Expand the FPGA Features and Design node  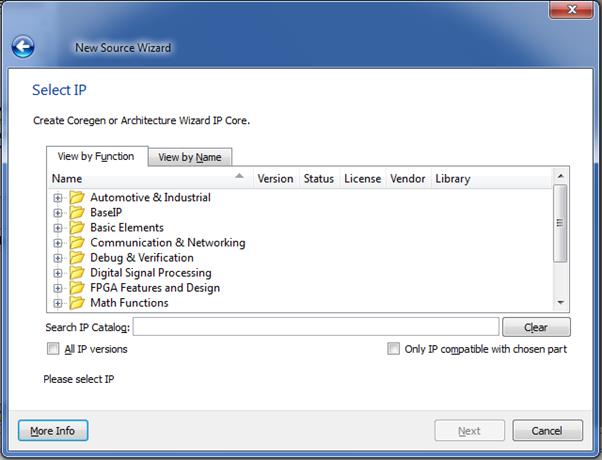pos(58,288)
